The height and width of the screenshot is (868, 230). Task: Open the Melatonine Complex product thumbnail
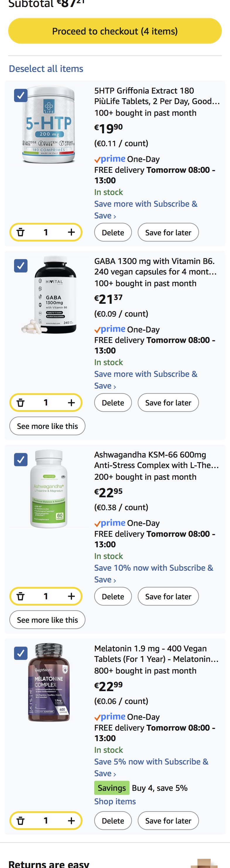click(49, 682)
